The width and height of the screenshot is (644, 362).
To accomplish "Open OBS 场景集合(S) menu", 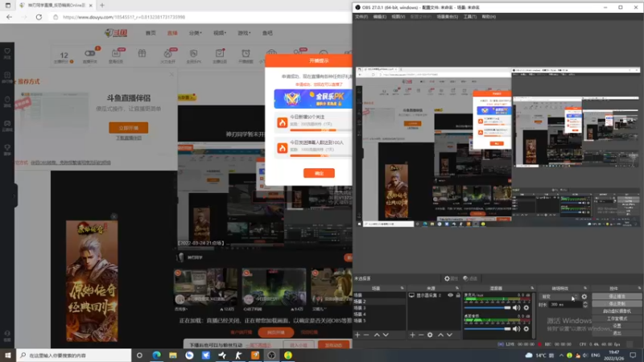I will click(448, 17).
